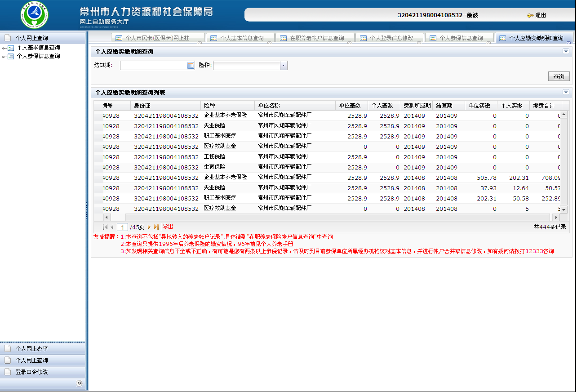
Task: Jump to the last page of records
Action: pyautogui.click(x=156, y=227)
